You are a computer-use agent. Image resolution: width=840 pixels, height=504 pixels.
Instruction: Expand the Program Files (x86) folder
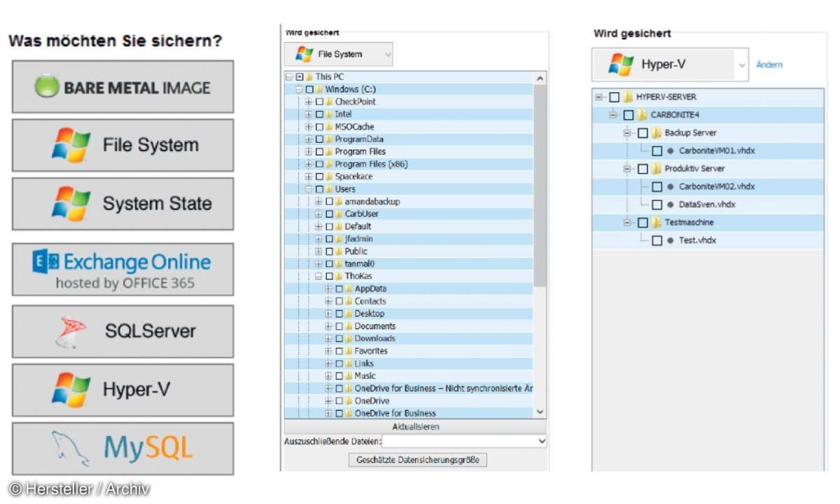click(309, 164)
